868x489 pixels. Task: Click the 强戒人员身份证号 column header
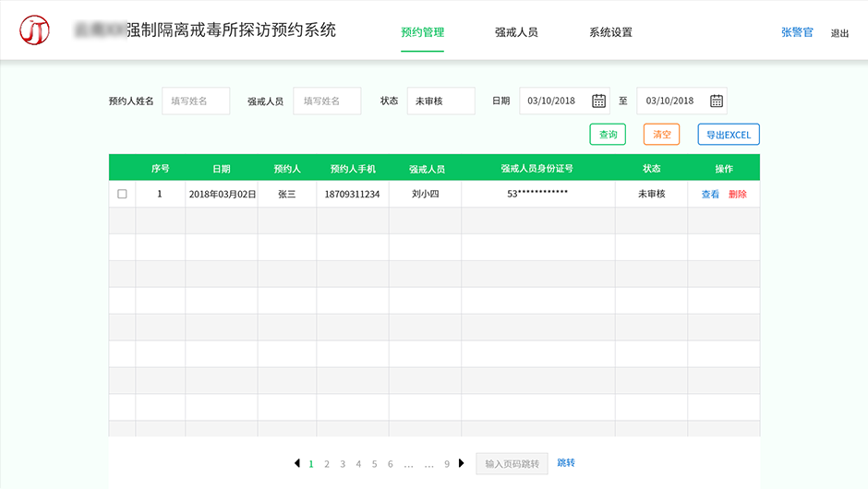[x=537, y=168]
